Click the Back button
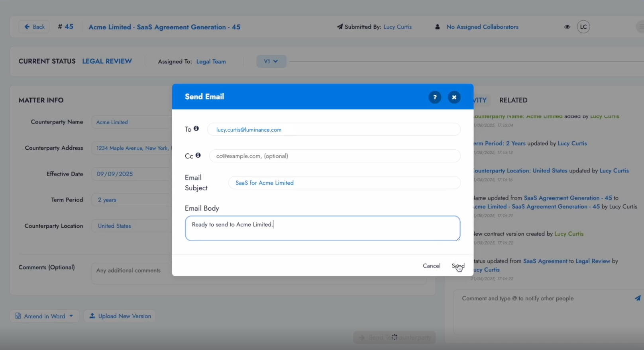This screenshot has height=350, width=644. click(x=34, y=27)
